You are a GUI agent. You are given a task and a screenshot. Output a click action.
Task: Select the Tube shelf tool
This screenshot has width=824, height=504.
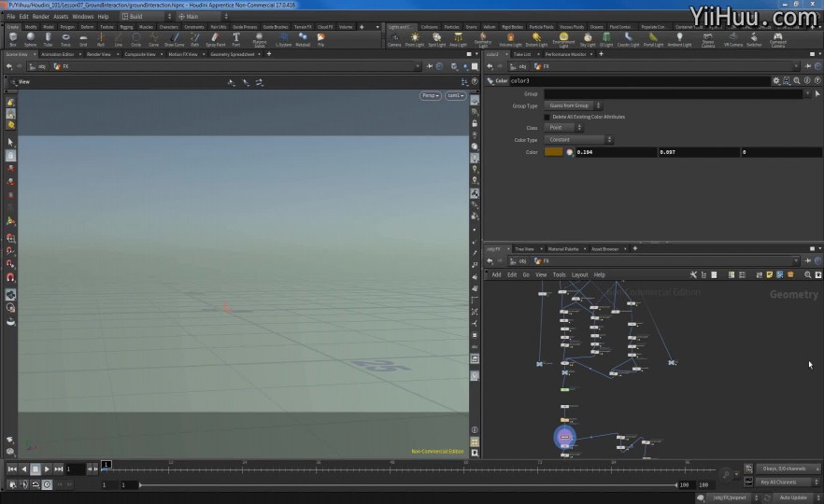48,39
